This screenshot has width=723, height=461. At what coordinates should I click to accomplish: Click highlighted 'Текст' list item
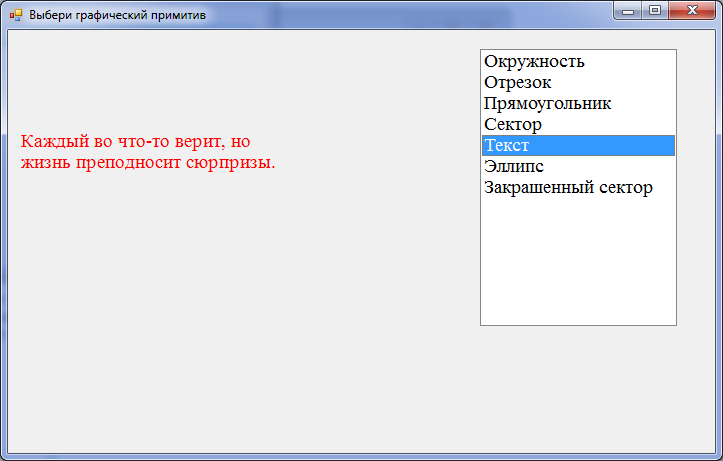pos(578,145)
